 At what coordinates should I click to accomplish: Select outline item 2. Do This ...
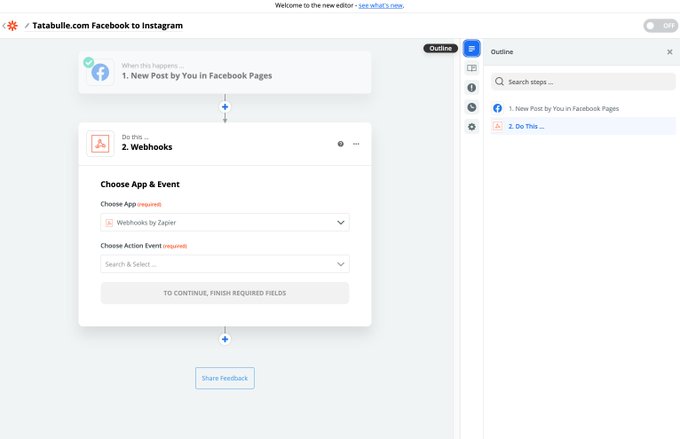click(583, 126)
